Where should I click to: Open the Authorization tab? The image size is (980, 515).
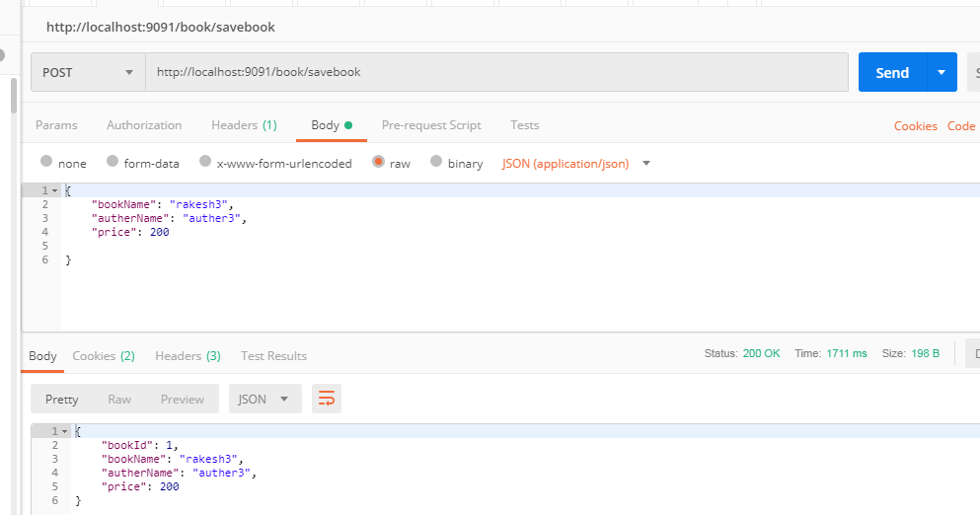point(144,125)
